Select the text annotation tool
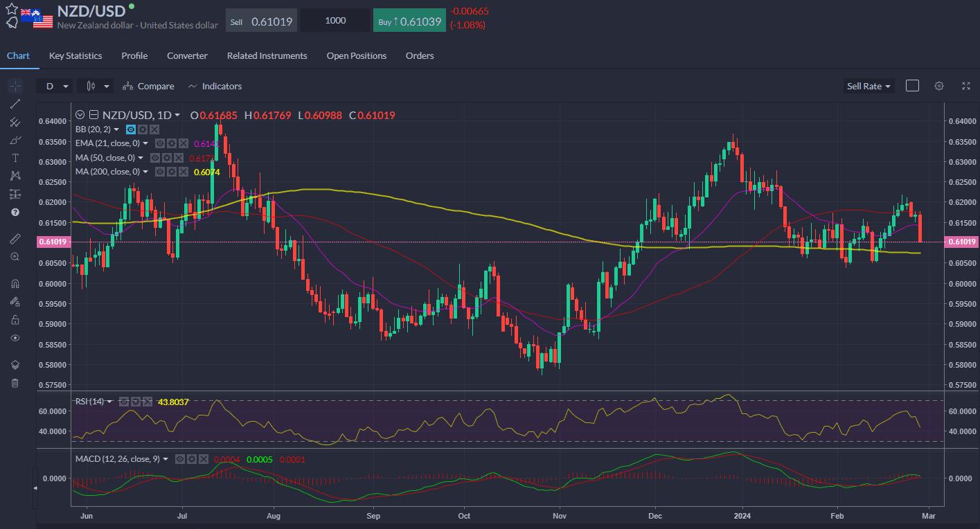 click(15, 158)
